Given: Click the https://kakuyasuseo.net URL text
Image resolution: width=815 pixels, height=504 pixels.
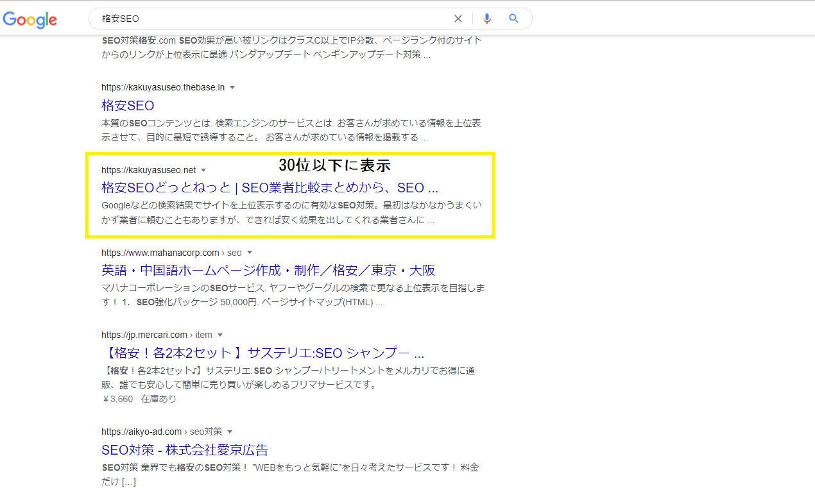Looking at the screenshot, I should pos(149,170).
